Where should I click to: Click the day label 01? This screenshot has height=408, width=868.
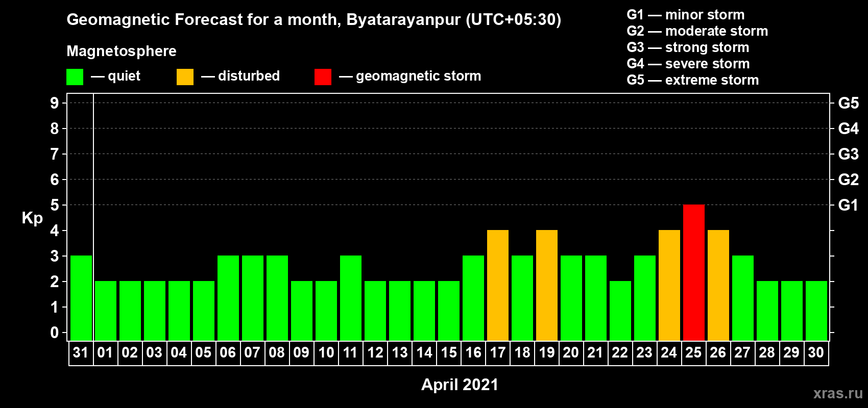pos(105,352)
